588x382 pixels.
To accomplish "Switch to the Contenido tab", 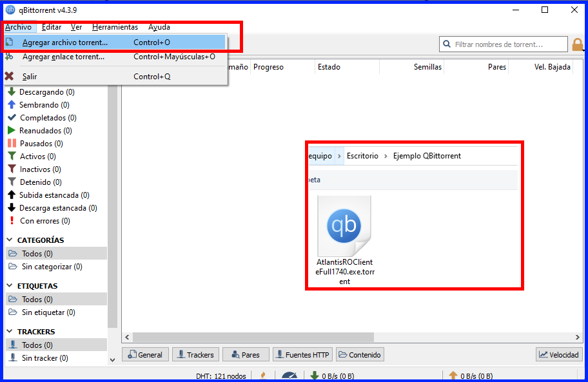I will 360,355.
